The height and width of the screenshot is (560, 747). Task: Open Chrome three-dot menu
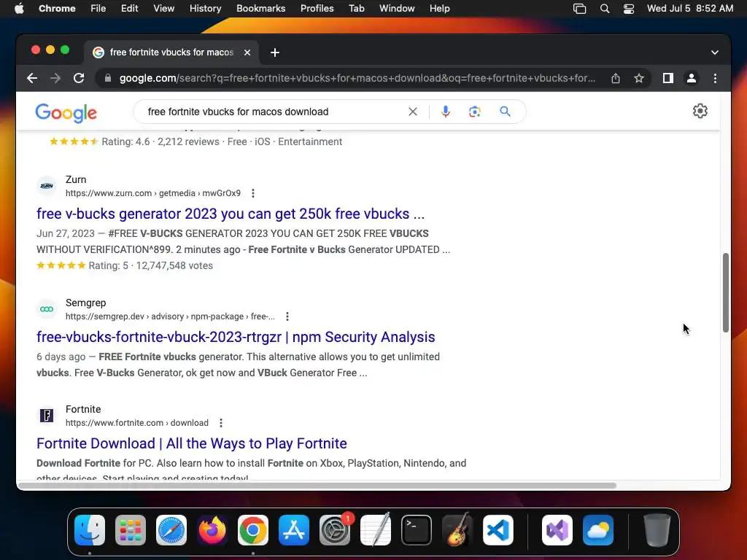pos(715,78)
